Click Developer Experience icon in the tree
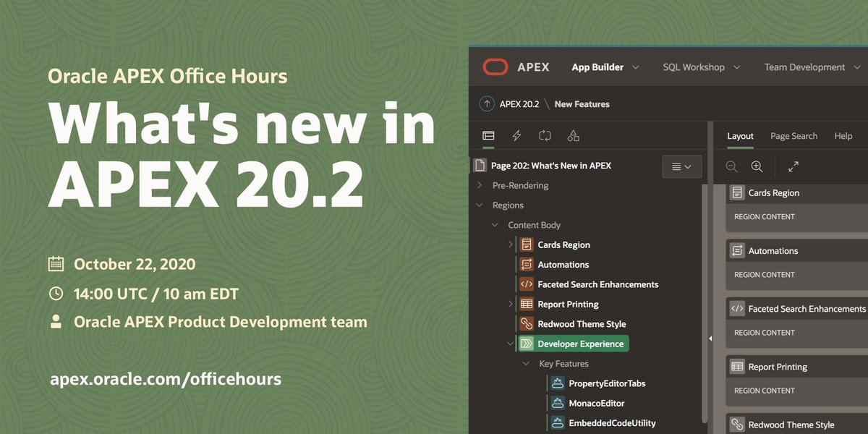Viewport: 868px width, 434px height. pyautogui.click(x=526, y=344)
